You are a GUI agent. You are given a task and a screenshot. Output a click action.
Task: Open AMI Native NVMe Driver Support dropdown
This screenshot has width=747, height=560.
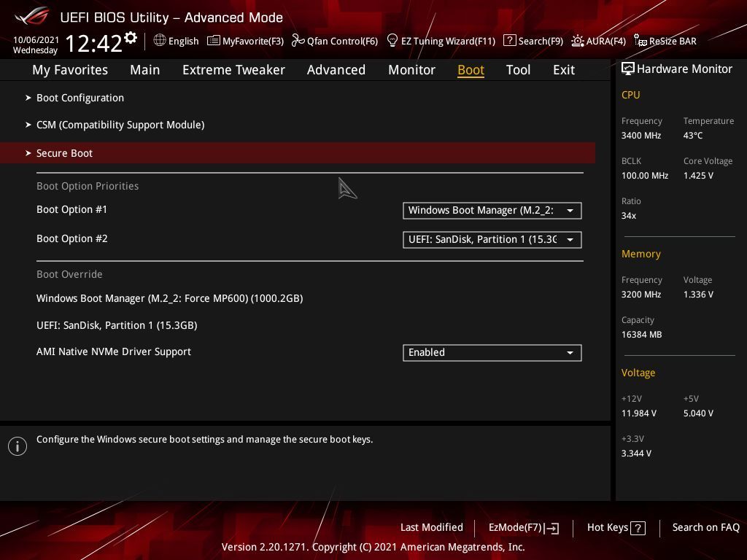point(492,353)
